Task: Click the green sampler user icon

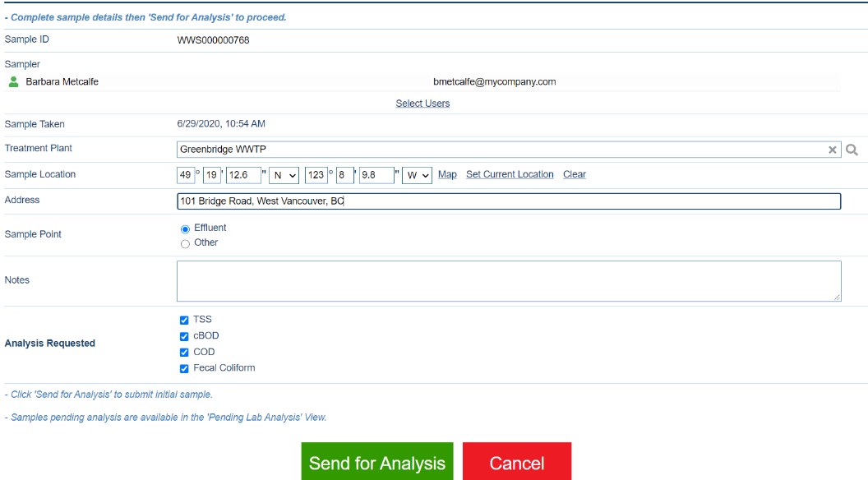Action: [x=13, y=81]
